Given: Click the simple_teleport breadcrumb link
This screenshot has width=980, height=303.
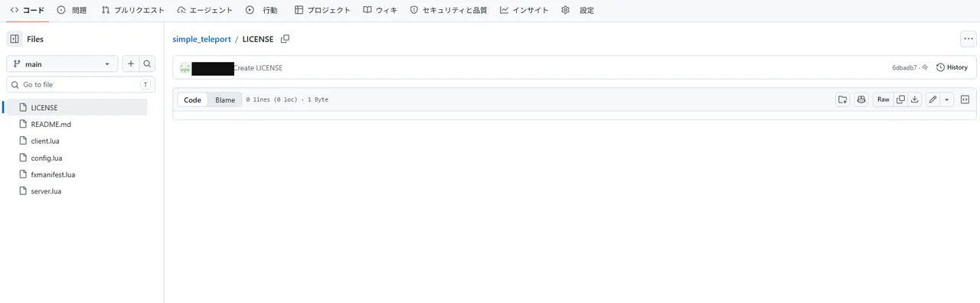Looking at the screenshot, I should point(202,39).
